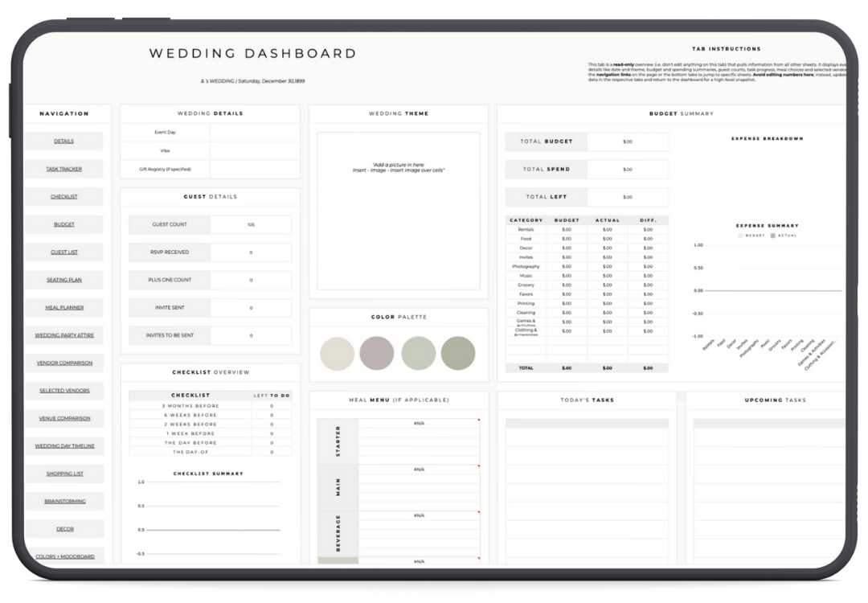Go to Venue Comparison sheet

(63, 418)
